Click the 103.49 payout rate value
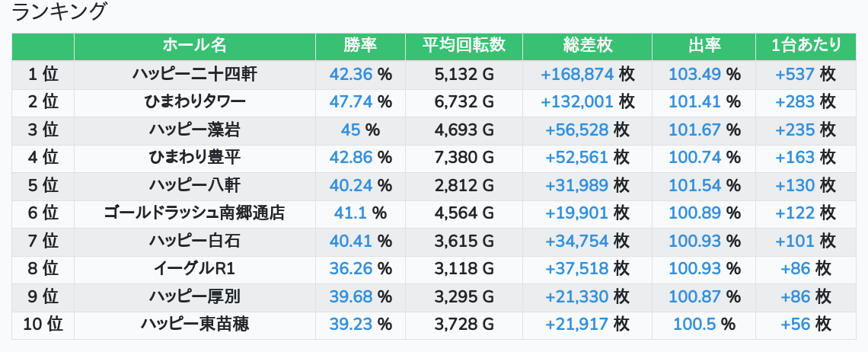 (694, 74)
